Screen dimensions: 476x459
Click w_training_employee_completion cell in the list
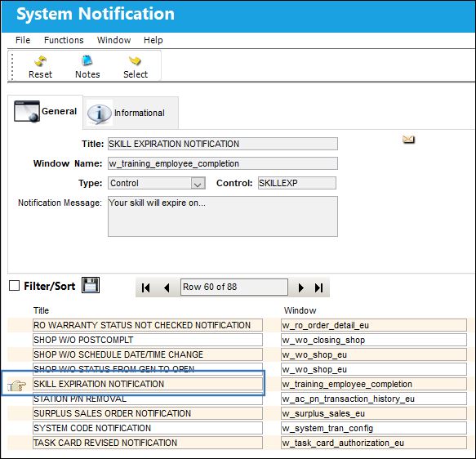tap(374, 384)
